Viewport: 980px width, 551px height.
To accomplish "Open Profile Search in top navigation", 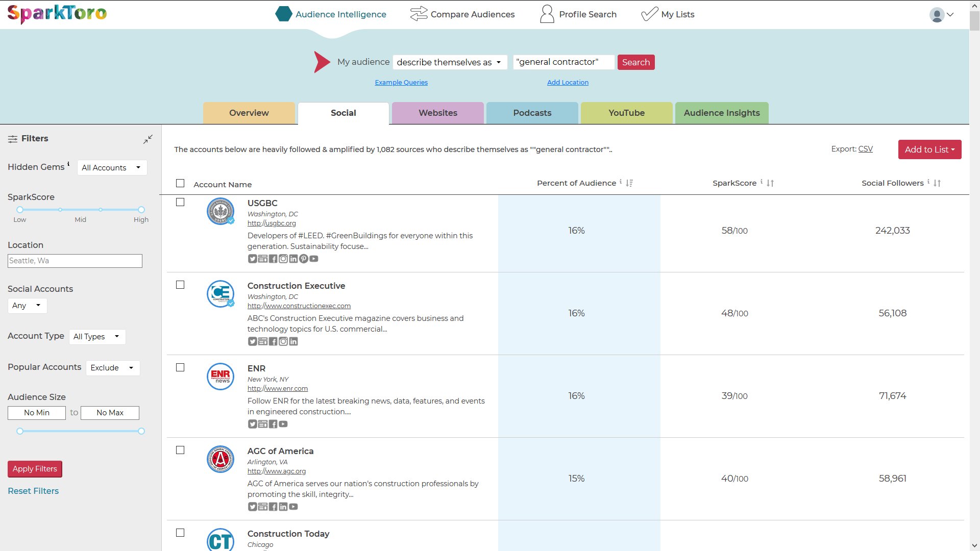I will [578, 14].
